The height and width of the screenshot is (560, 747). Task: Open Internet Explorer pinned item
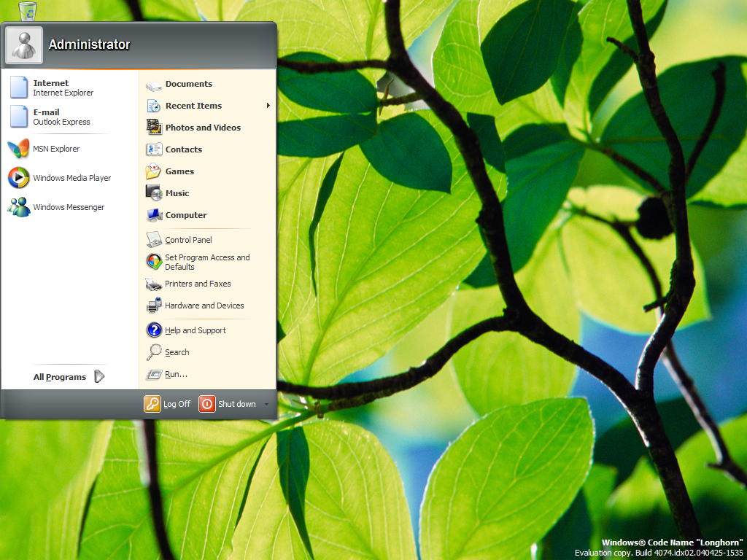coord(63,87)
